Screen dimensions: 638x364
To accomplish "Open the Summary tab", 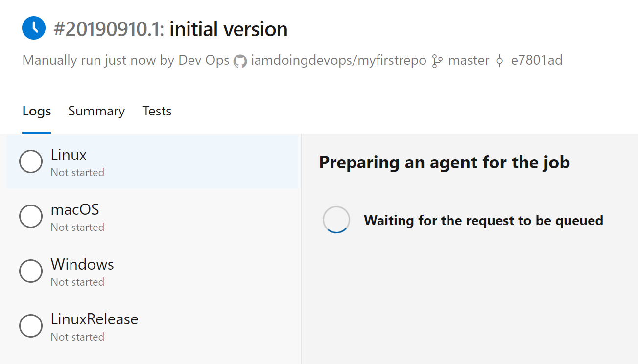I will [96, 111].
